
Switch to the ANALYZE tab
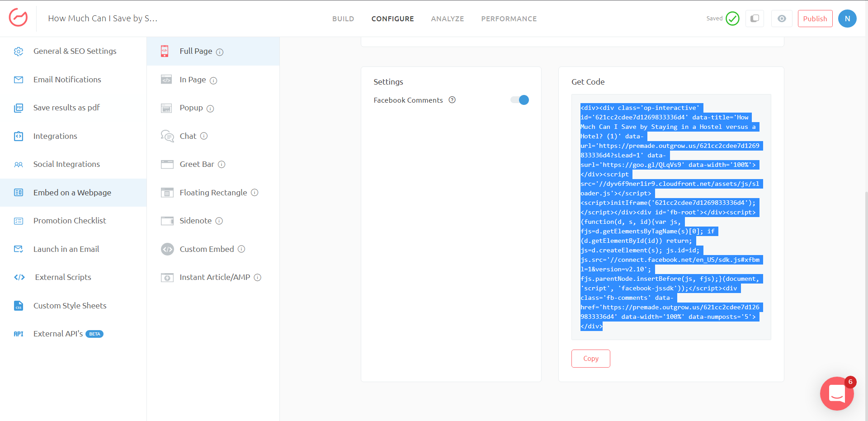[x=448, y=19]
